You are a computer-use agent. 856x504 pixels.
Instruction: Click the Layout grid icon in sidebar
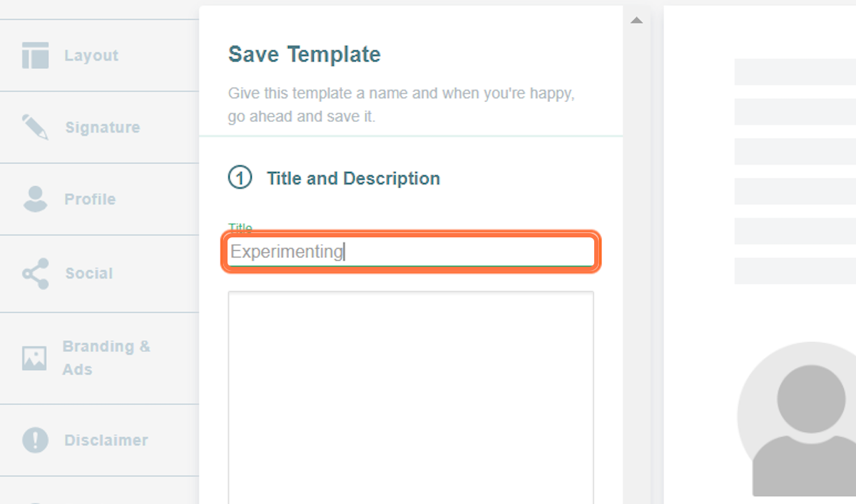(x=35, y=56)
